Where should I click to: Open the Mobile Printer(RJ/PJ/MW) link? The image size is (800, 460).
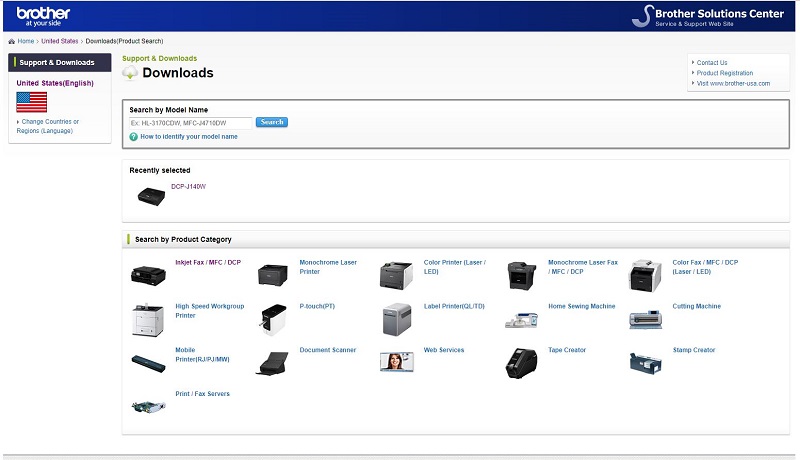202,354
